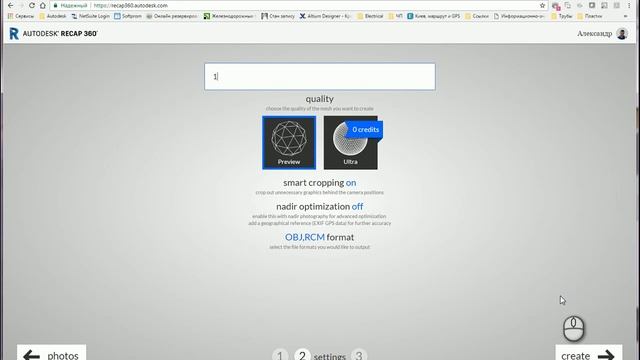
Task: Open the OBJ,RCM format selector
Action: tap(320, 237)
